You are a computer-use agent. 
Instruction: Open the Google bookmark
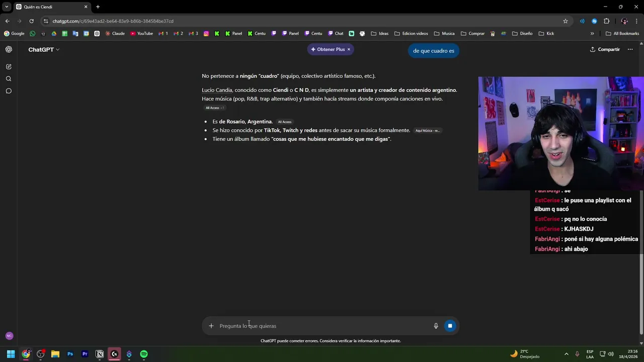(x=14, y=34)
